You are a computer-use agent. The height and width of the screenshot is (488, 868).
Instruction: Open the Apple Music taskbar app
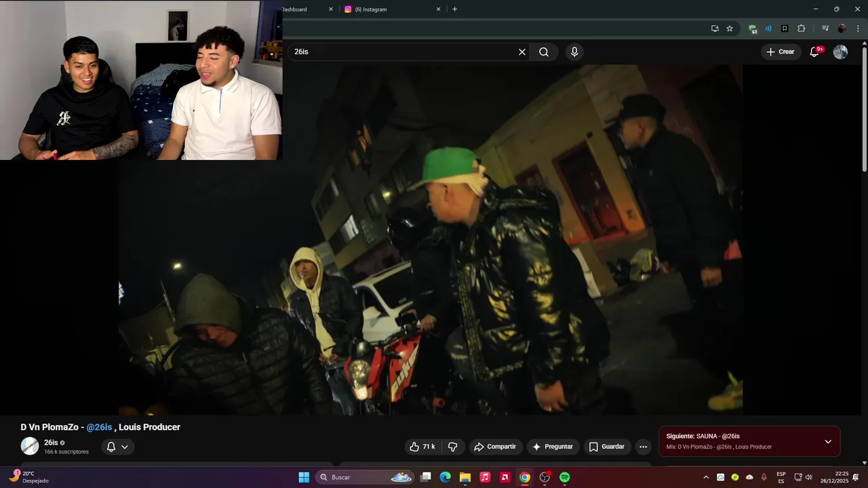click(x=485, y=477)
